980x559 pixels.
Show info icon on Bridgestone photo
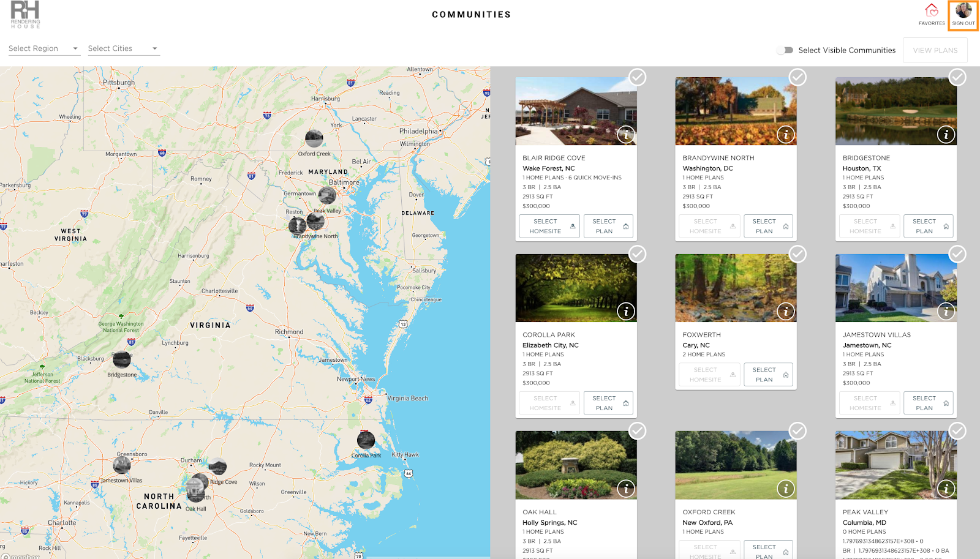click(946, 135)
